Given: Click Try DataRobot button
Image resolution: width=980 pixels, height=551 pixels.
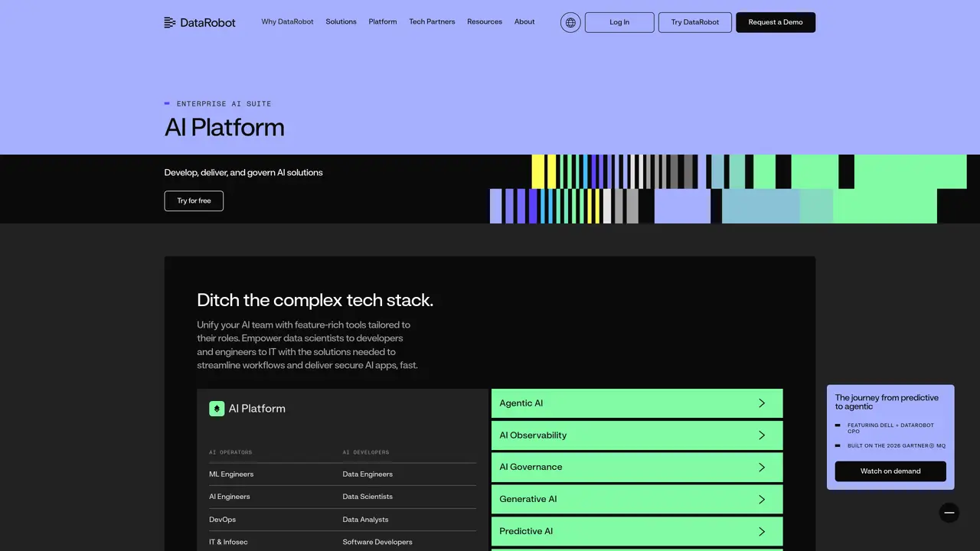Looking at the screenshot, I should pyautogui.click(x=695, y=22).
